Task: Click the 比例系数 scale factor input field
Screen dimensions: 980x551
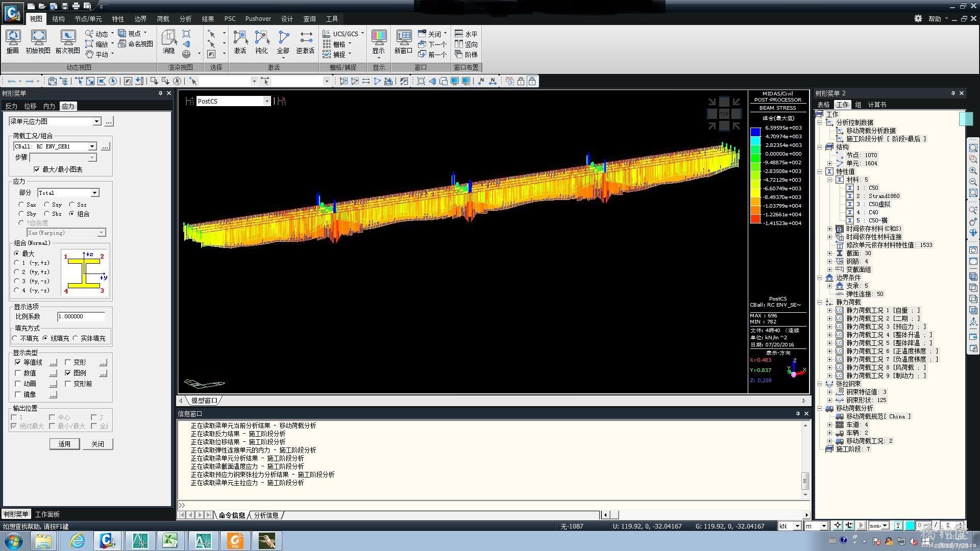Action: tap(81, 316)
